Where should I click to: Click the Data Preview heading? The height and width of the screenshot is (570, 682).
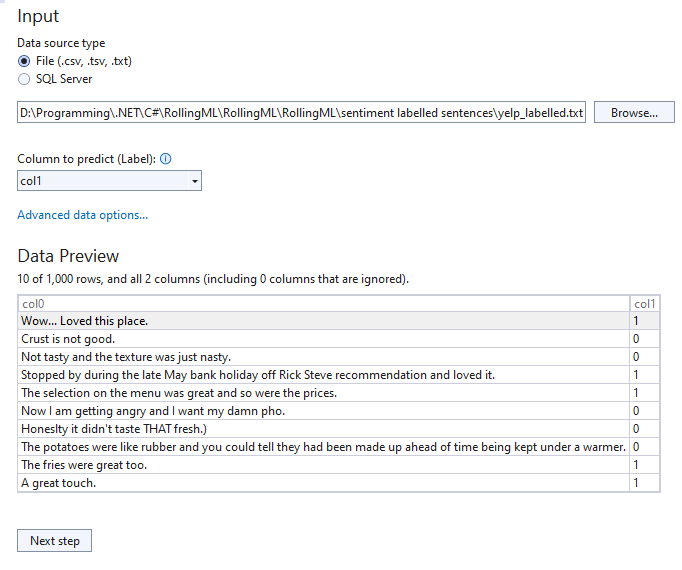68,256
